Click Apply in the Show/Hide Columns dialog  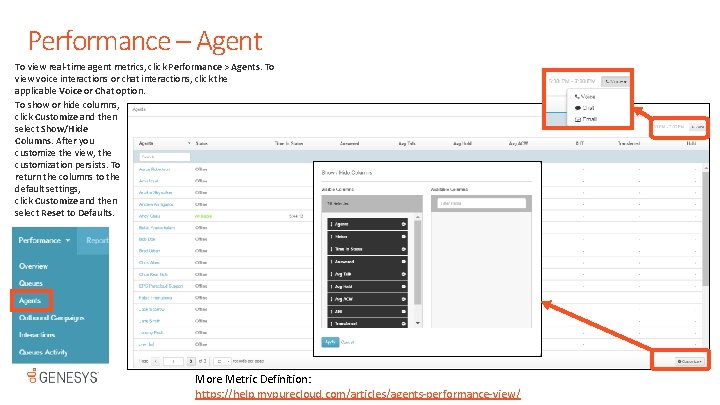coord(330,342)
